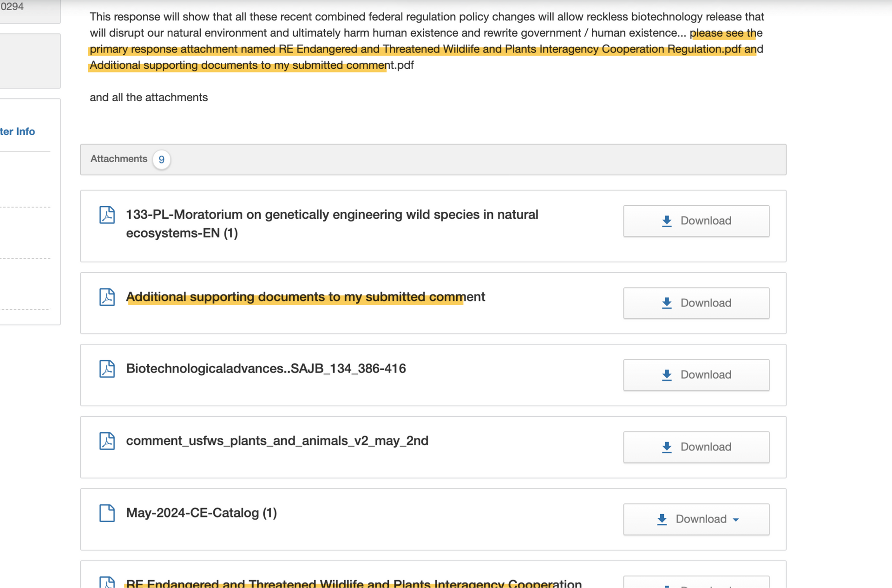Download the 133-PL-Moratorium attachment
The width and height of the screenshot is (892, 588).
pyautogui.click(x=696, y=221)
